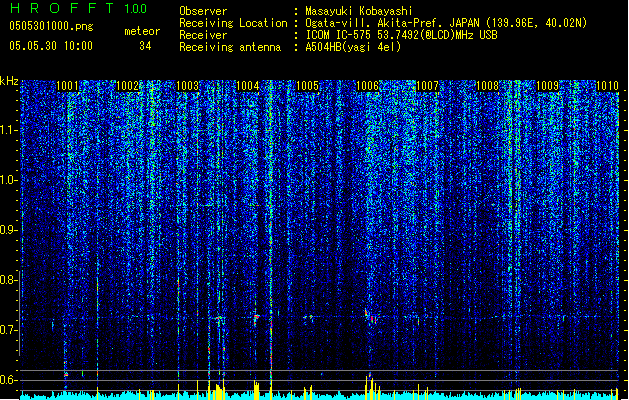Click the 1.0 kHz axis label

point(8,180)
